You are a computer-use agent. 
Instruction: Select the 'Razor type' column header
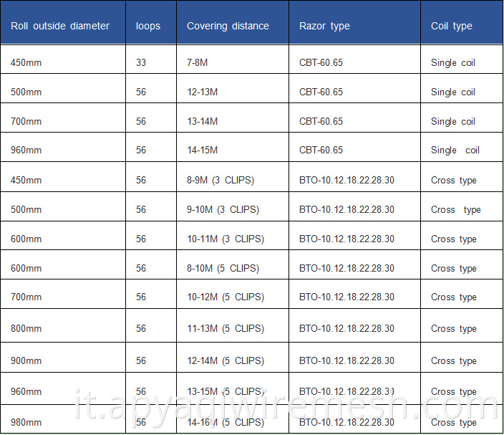(355, 22)
